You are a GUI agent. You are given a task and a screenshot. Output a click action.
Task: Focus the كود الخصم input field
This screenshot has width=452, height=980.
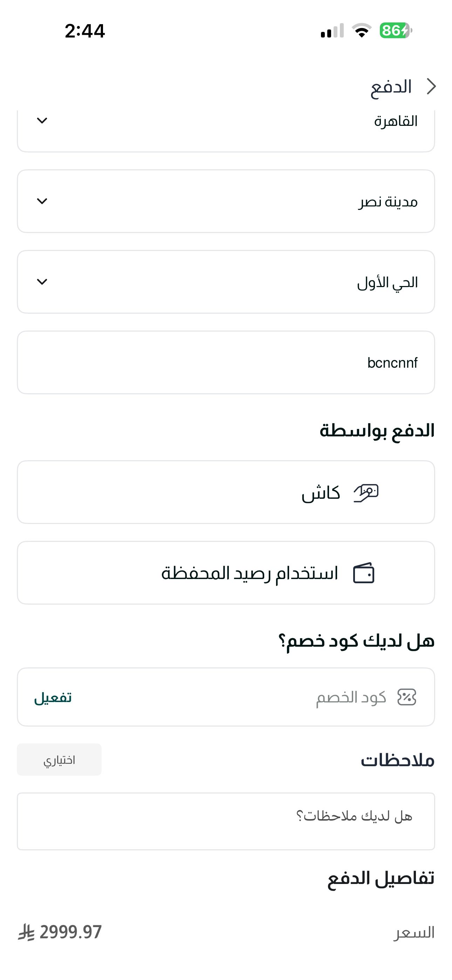[266, 697]
